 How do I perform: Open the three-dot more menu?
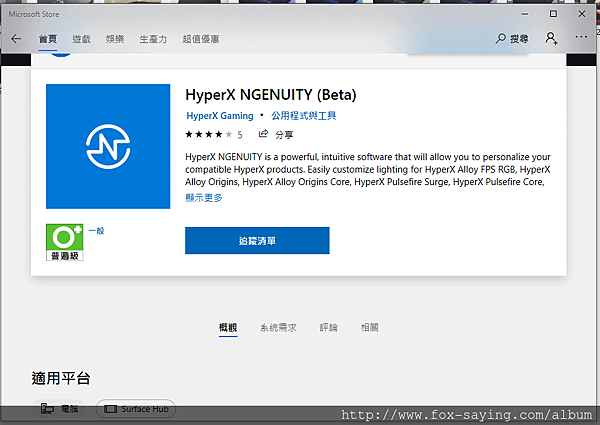(581, 37)
